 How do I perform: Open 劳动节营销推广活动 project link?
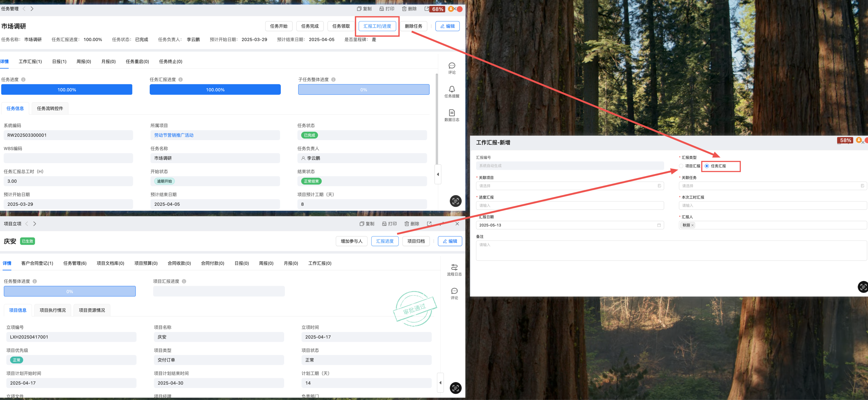pos(174,135)
